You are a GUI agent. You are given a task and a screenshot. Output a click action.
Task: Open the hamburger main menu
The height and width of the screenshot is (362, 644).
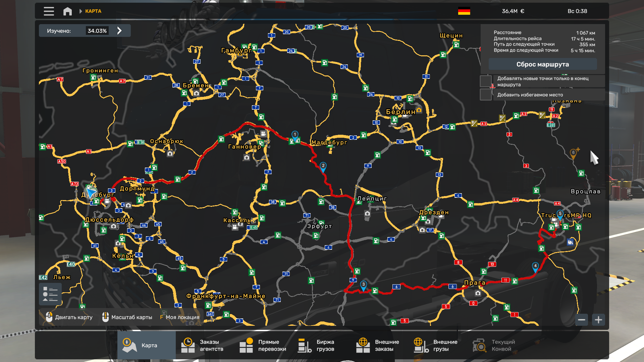49,11
